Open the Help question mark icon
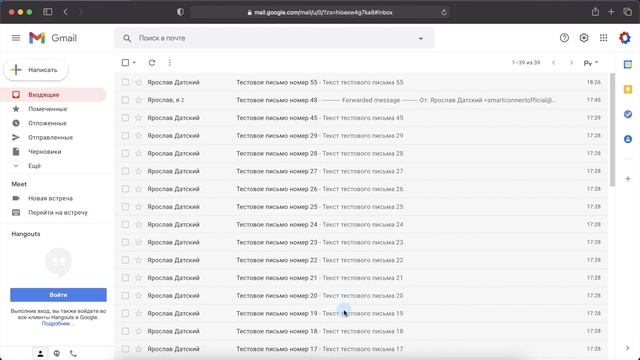Screen dimensions: 640x360 pyautogui.click(x=564, y=38)
